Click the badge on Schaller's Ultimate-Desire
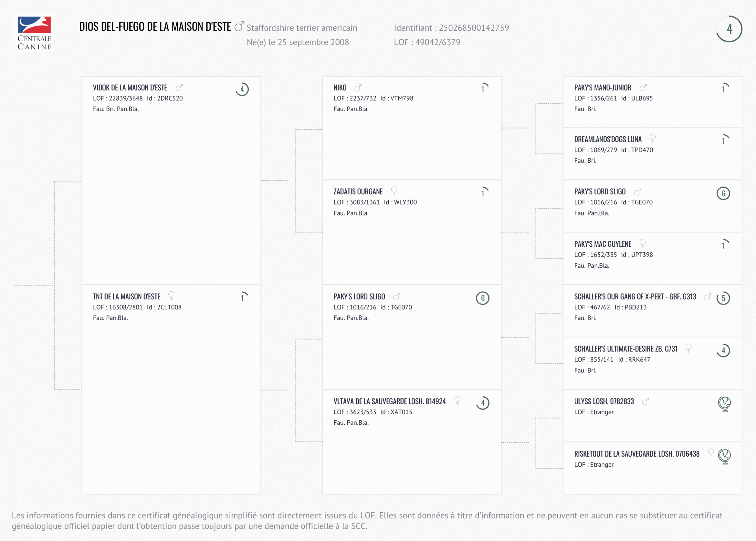The width and height of the screenshot is (756, 541). [723, 350]
